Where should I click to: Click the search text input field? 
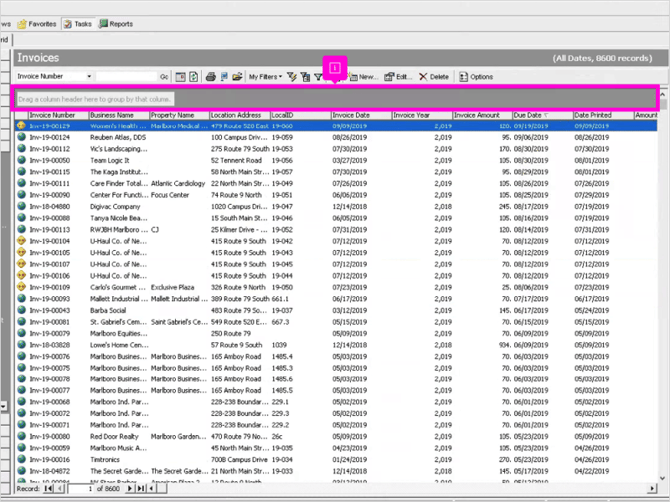coord(126,76)
